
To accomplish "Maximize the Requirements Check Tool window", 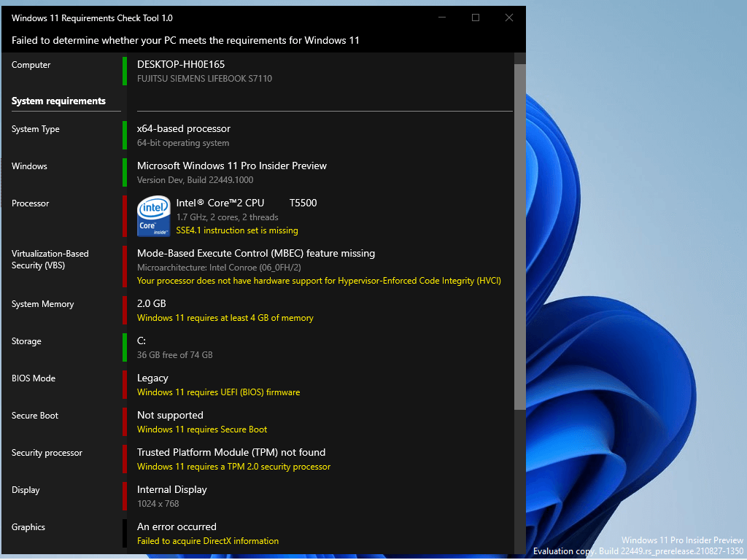I will 476,17.
